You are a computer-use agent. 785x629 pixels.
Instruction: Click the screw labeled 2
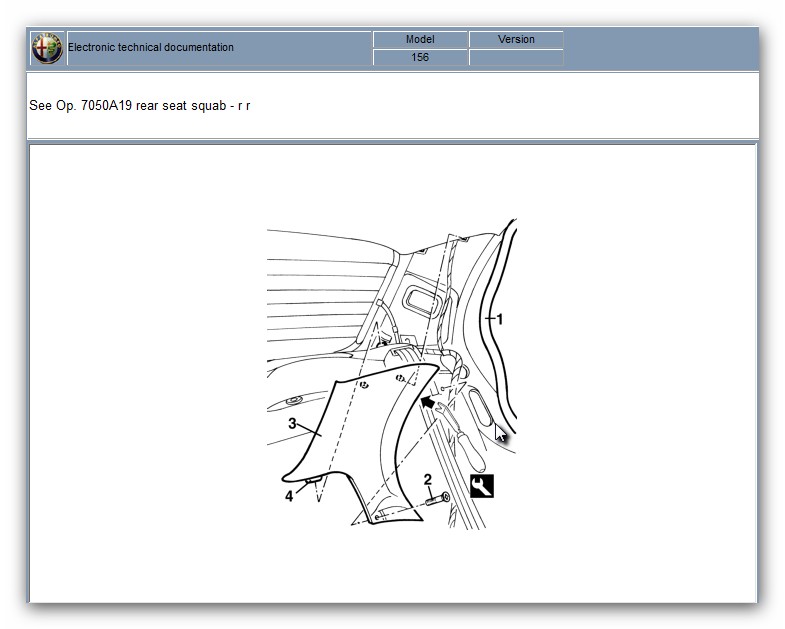click(438, 498)
